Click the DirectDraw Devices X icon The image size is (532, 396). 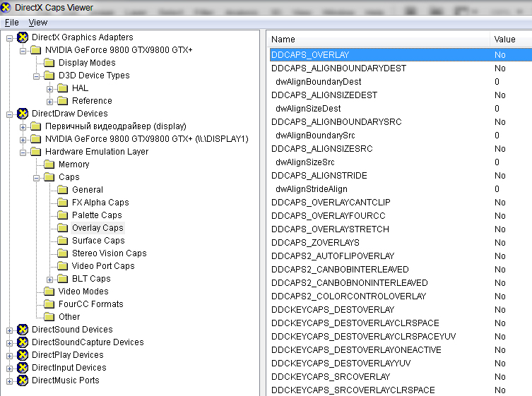pos(23,114)
